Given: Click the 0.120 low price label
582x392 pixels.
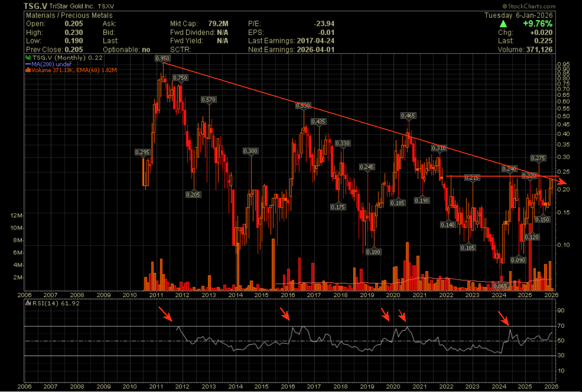Looking at the screenshot, I should click(532, 237).
